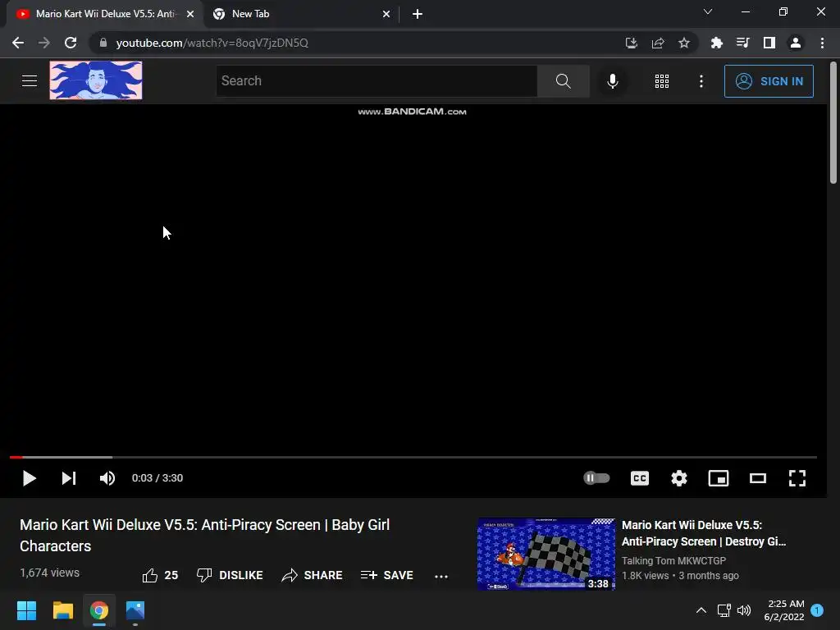Click the YouTube Search box
The width and height of the screenshot is (840, 630).
[377, 81]
